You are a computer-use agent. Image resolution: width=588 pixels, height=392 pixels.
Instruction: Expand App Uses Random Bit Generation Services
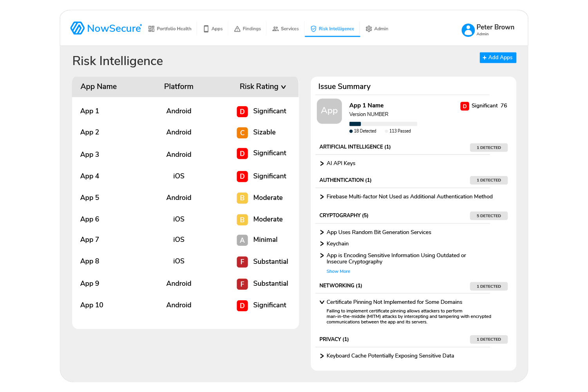point(322,232)
